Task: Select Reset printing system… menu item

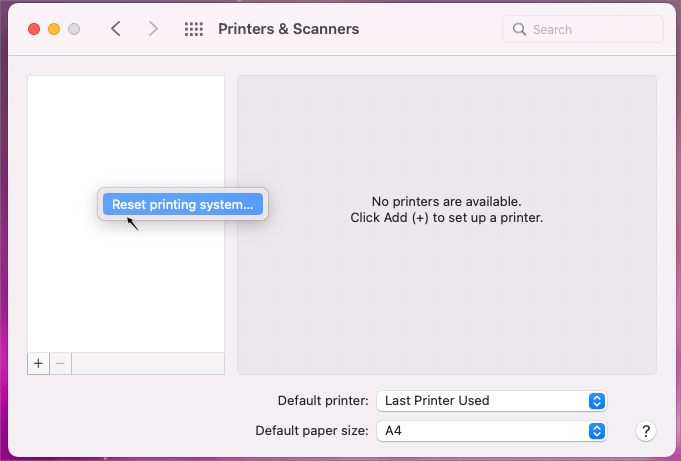Action: coord(183,204)
